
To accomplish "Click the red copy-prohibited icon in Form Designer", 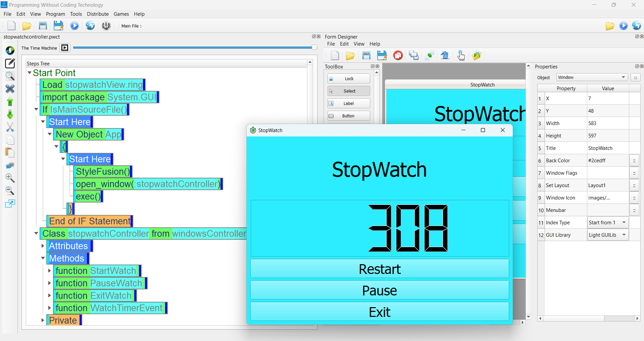I will [398, 55].
